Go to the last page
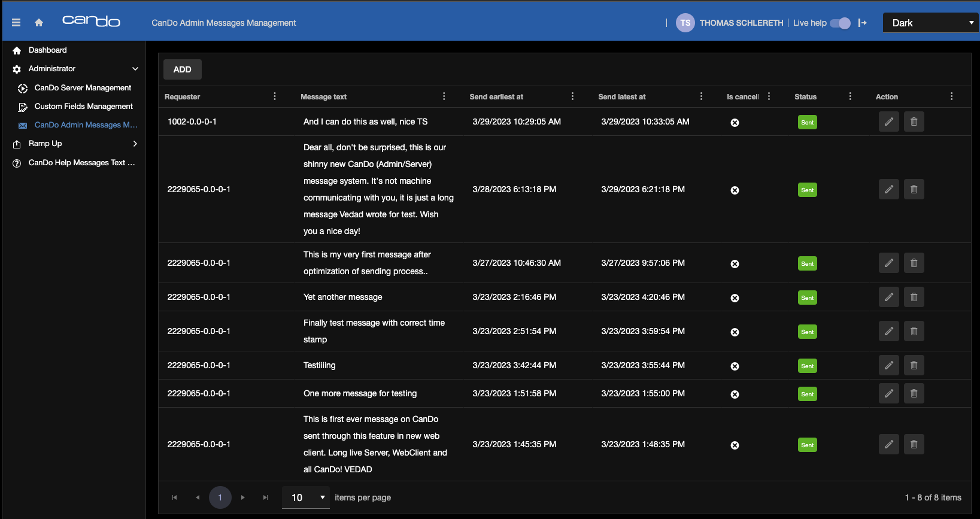980x519 pixels. click(x=265, y=497)
